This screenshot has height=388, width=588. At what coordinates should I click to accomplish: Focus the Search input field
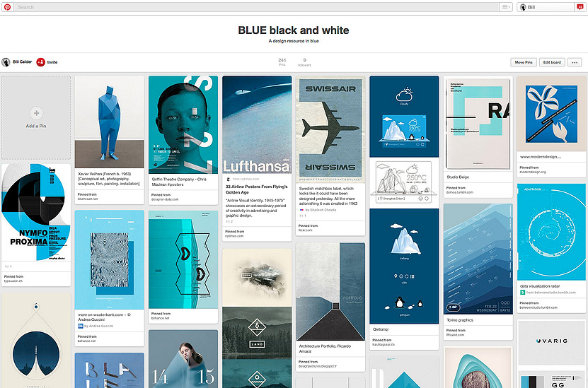[257, 7]
